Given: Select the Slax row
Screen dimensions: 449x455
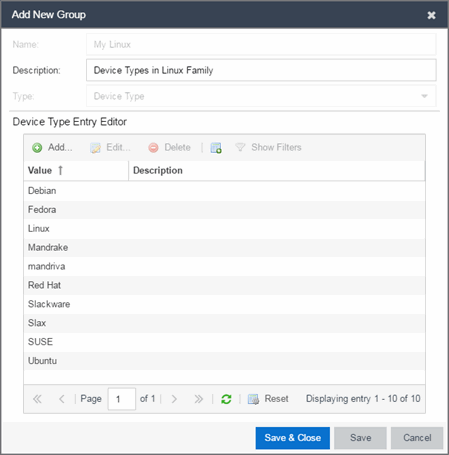Looking at the screenshot, I should (x=224, y=323).
